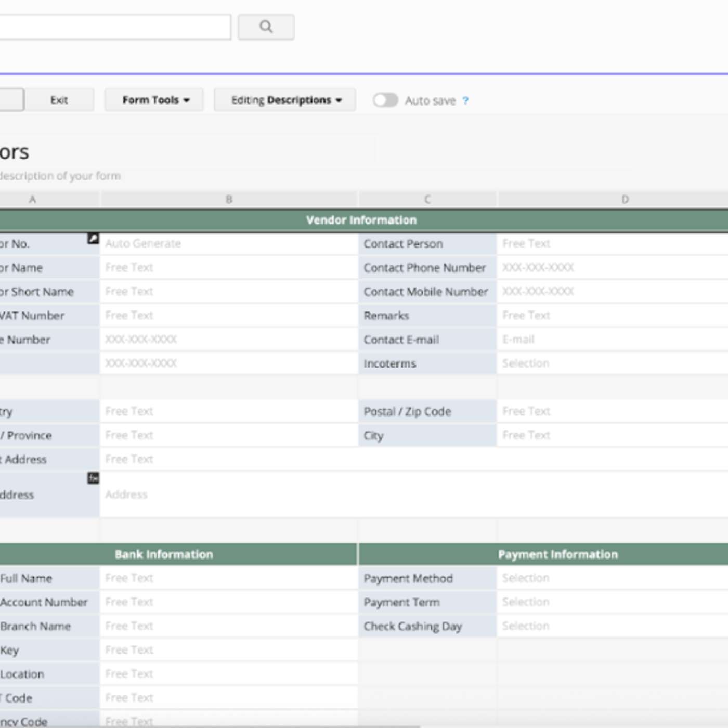Select the Check Cashing Day label
The image size is (728, 728).
coord(427,626)
